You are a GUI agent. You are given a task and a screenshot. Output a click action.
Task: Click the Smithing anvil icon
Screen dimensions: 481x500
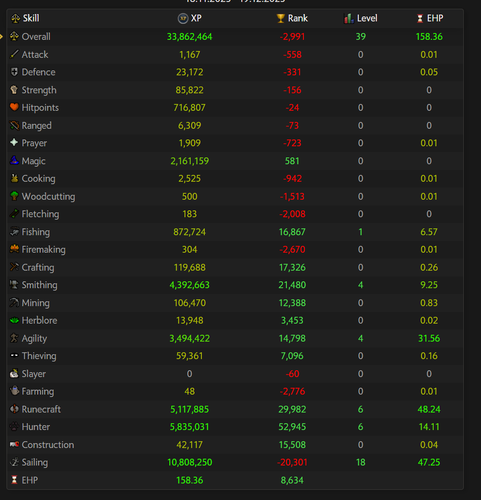coord(14,284)
